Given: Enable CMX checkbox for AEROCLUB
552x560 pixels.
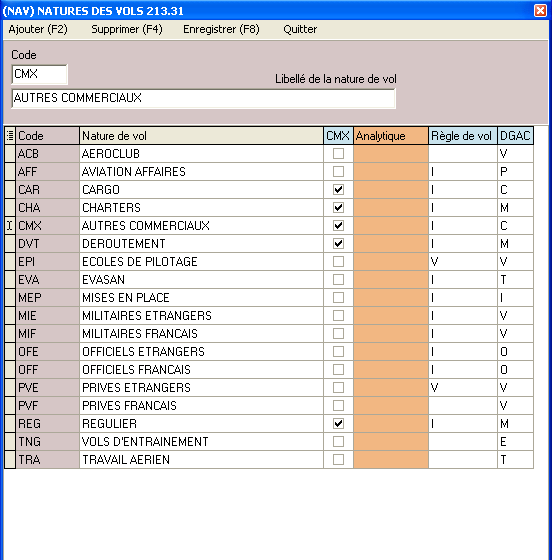Looking at the screenshot, I should click(338, 154).
